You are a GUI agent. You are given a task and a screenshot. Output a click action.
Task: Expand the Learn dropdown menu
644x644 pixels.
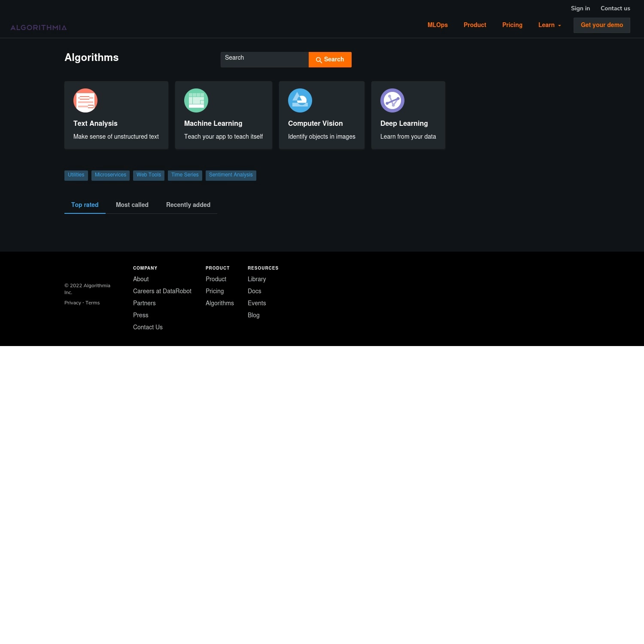(x=550, y=25)
